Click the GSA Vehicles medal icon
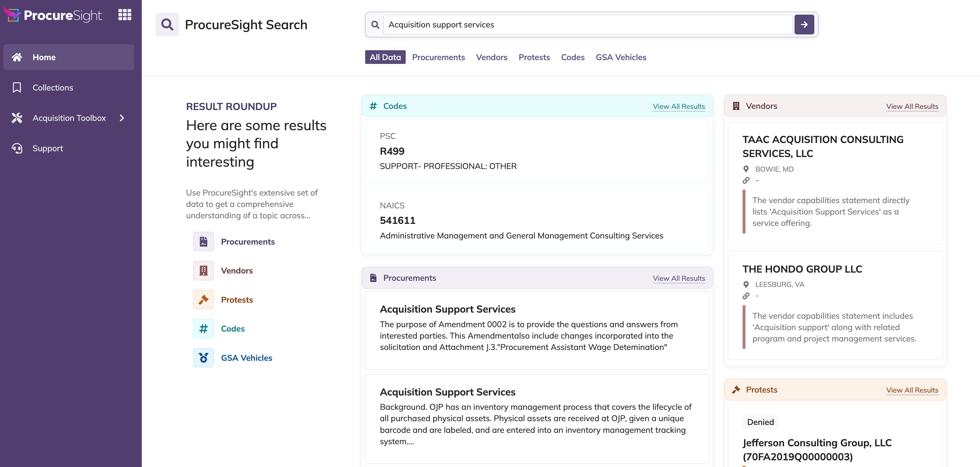Viewport: 980px width, 467px height. point(204,358)
